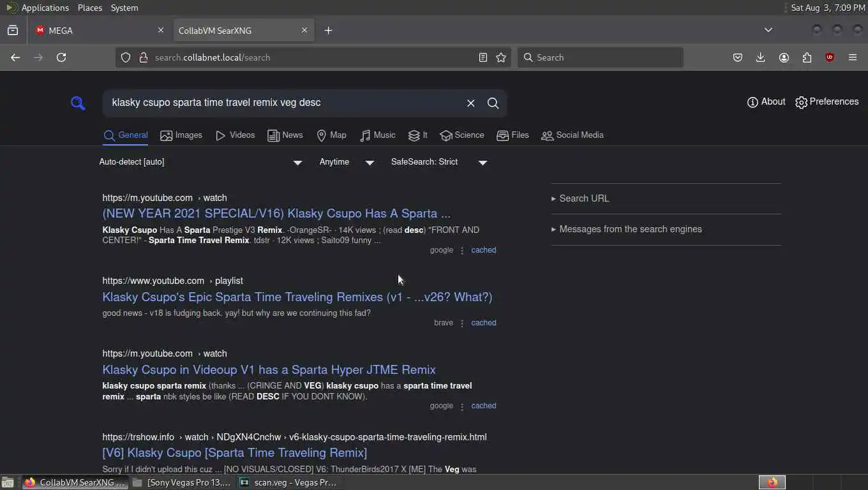The width and height of the screenshot is (868, 490).
Task: Click into the SearXNG query field
Action: pyautogui.click(x=284, y=103)
